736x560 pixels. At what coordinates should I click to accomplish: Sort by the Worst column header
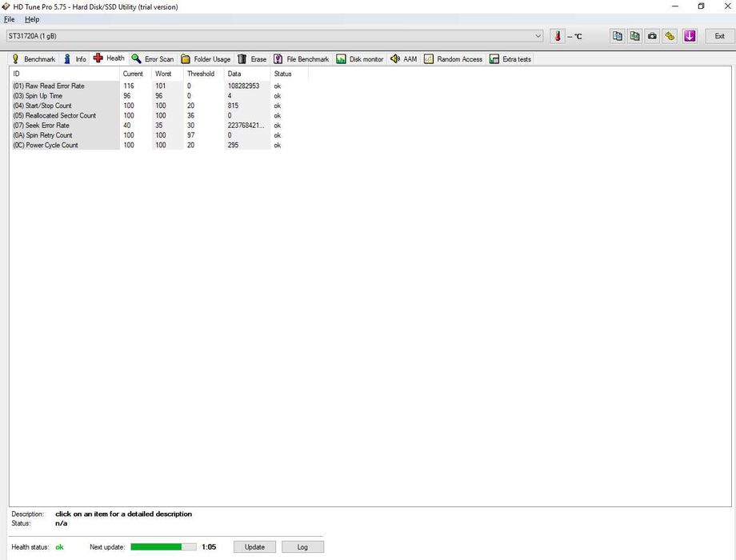point(167,74)
